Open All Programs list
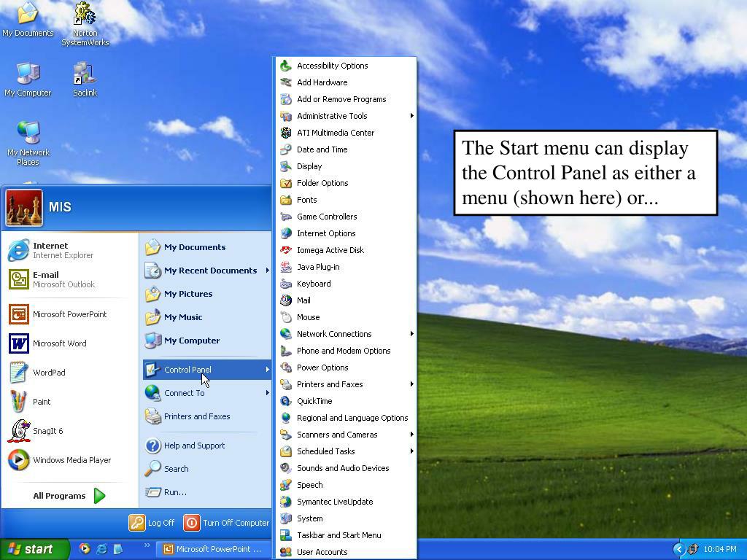 [x=69, y=496]
